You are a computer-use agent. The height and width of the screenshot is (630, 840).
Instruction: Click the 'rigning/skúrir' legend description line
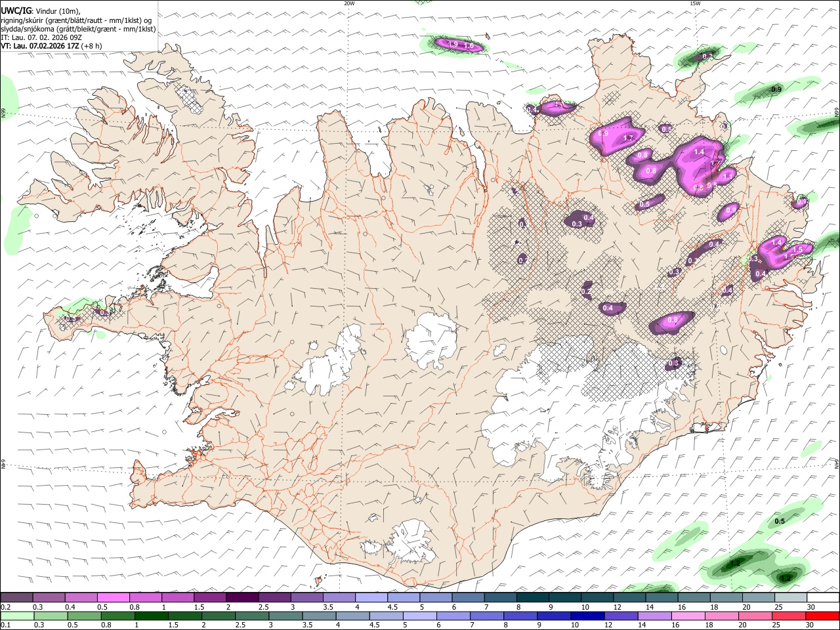76,20
